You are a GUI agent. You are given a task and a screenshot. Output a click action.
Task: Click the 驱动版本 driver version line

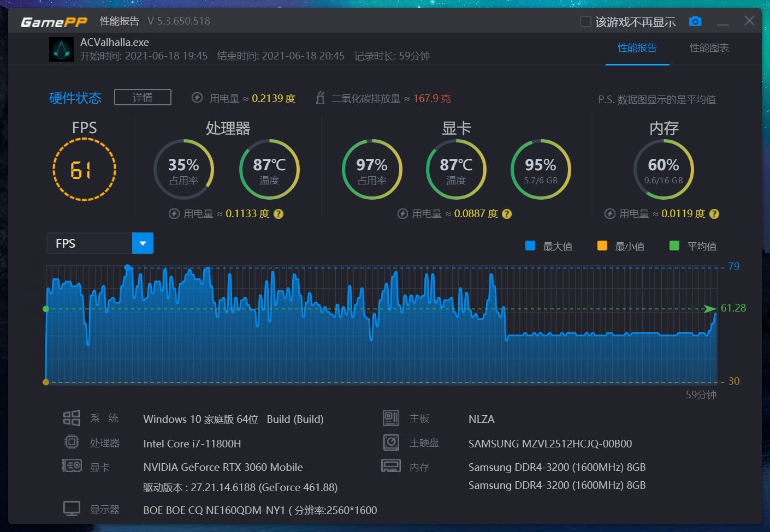(240, 487)
